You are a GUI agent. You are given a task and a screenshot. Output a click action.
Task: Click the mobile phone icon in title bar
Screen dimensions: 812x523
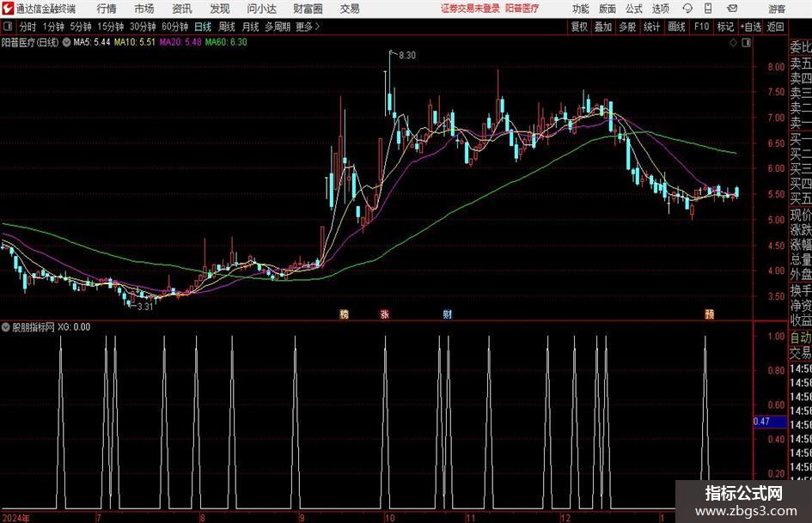pos(708,9)
